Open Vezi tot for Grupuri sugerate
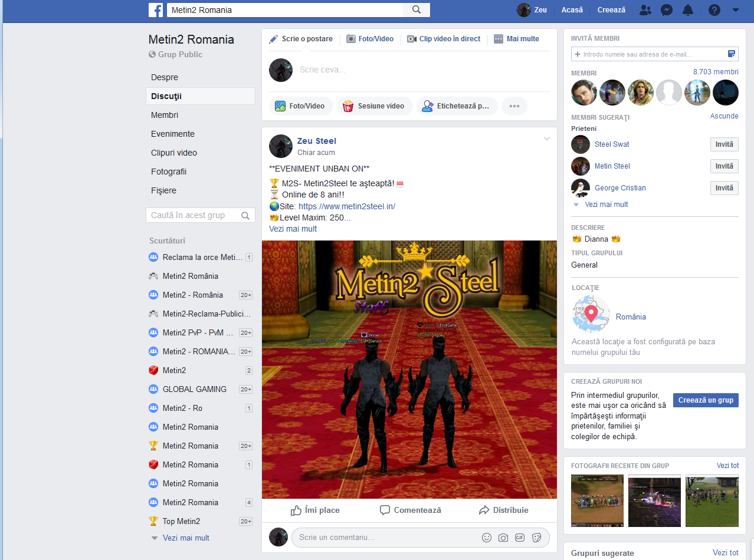The width and height of the screenshot is (754, 560). [x=726, y=553]
